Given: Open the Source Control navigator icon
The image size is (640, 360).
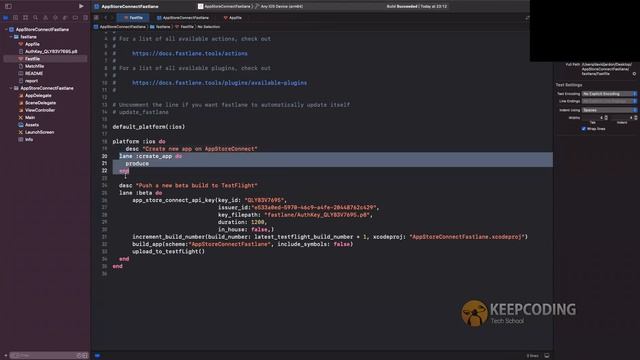Looking at the screenshot, I should (x=16, y=18).
